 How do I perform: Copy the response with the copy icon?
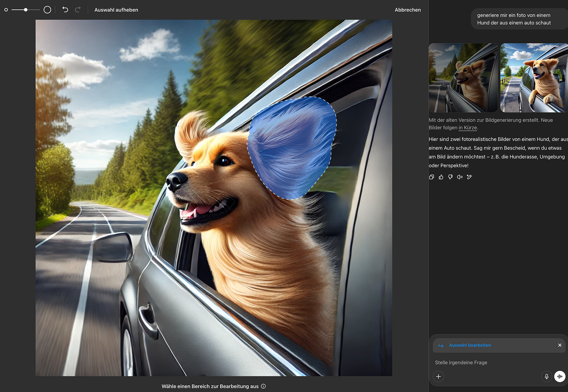432,177
